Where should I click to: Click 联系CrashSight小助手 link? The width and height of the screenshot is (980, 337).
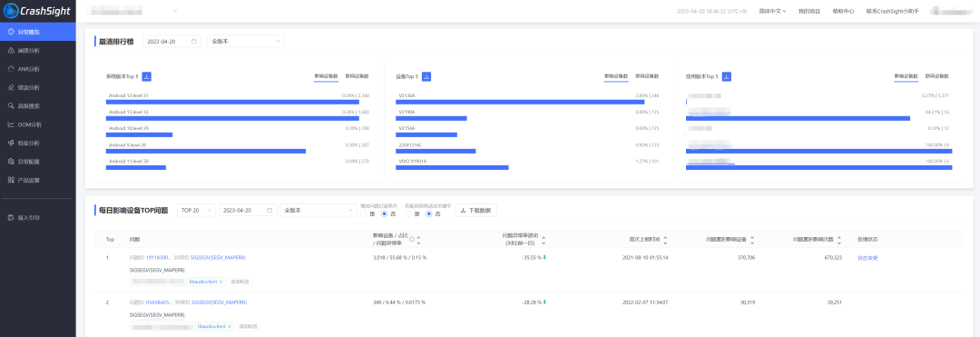coord(893,11)
